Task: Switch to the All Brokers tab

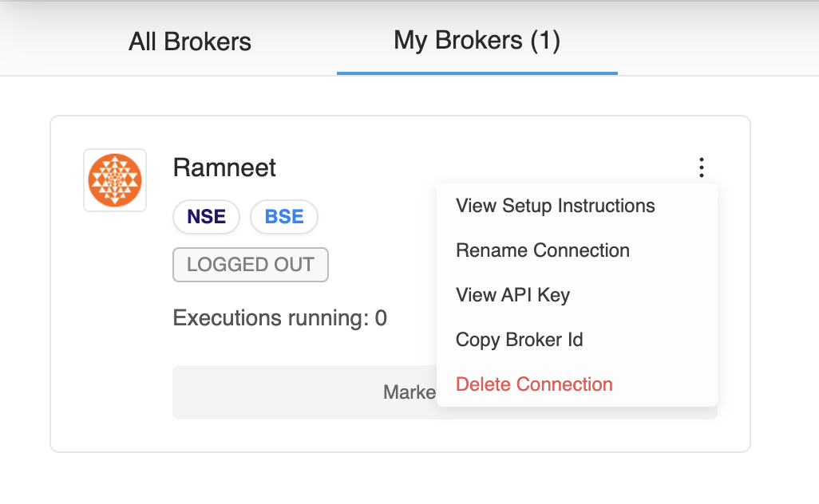Action: coord(190,41)
